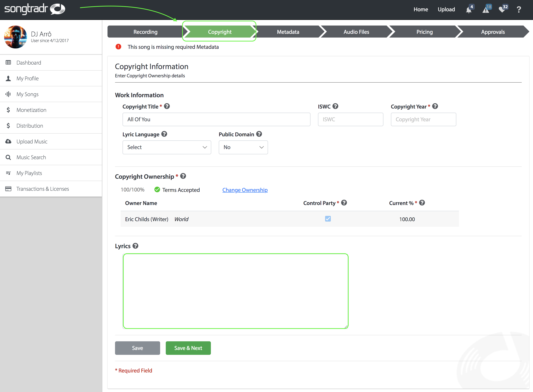
Task: Switch to the Metadata tab
Action: click(x=288, y=32)
